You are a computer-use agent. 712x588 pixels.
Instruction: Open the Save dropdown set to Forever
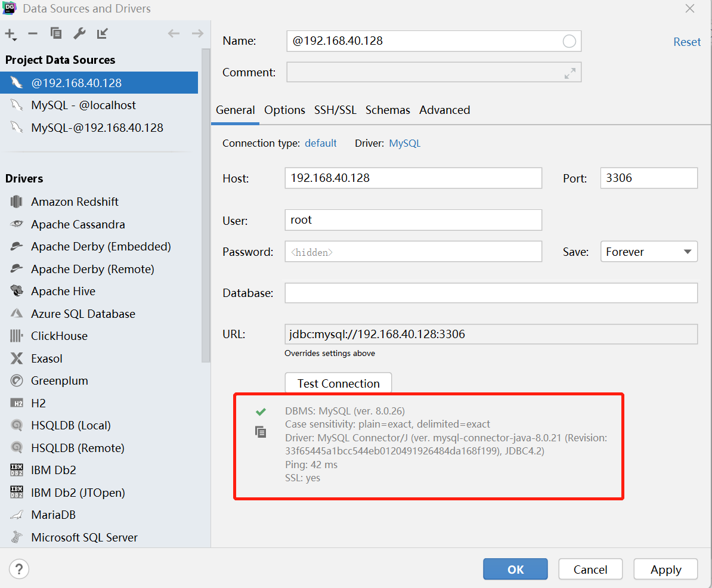[648, 251]
